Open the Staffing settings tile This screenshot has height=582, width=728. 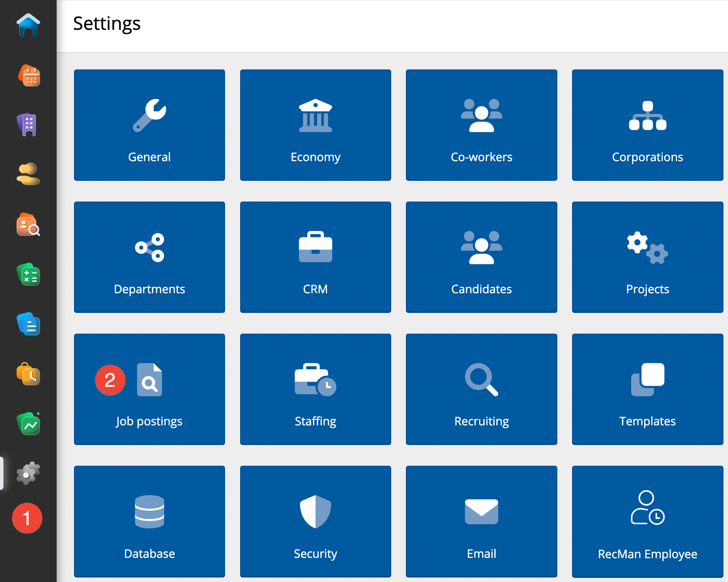tap(315, 389)
